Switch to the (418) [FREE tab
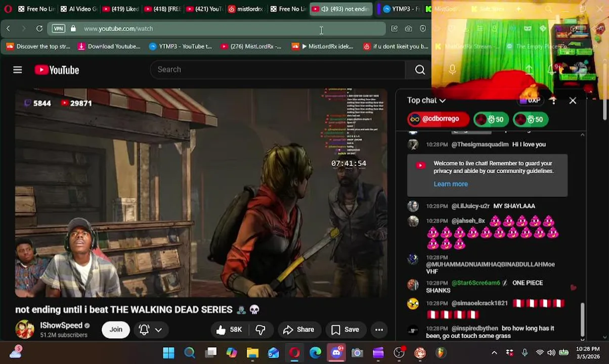This screenshot has height=364, width=609. [x=162, y=9]
